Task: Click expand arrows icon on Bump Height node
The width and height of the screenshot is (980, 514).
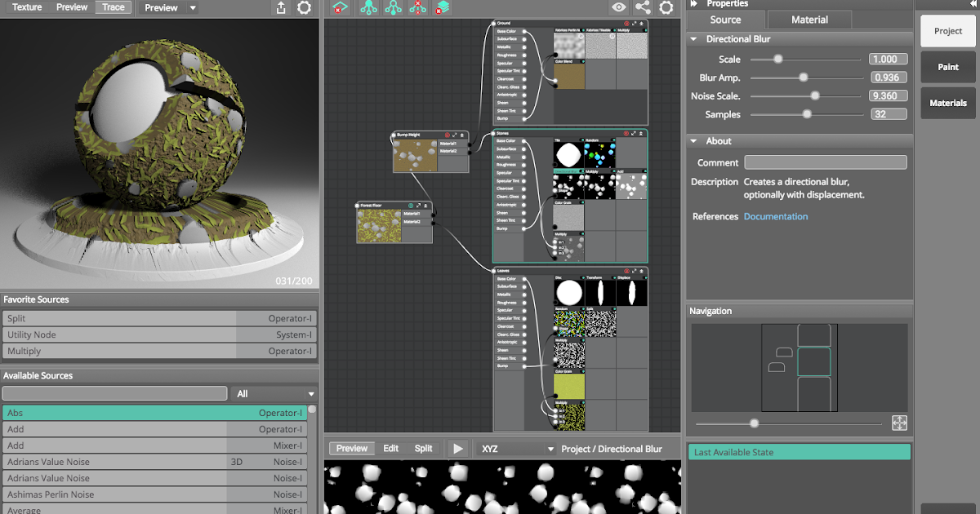Action: pyautogui.click(x=456, y=135)
